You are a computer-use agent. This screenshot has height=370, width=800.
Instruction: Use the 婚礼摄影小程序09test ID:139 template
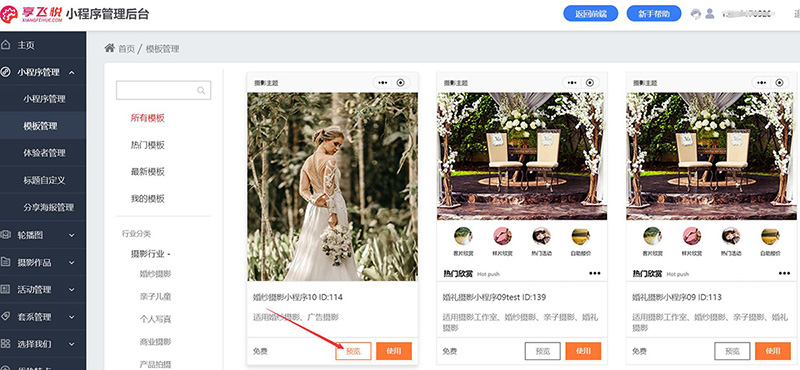tap(583, 351)
